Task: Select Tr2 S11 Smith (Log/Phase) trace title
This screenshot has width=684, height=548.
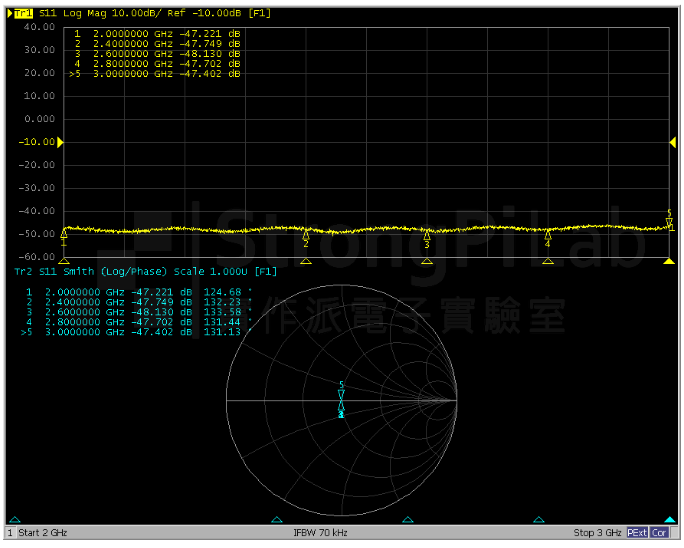Action: point(146,272)
